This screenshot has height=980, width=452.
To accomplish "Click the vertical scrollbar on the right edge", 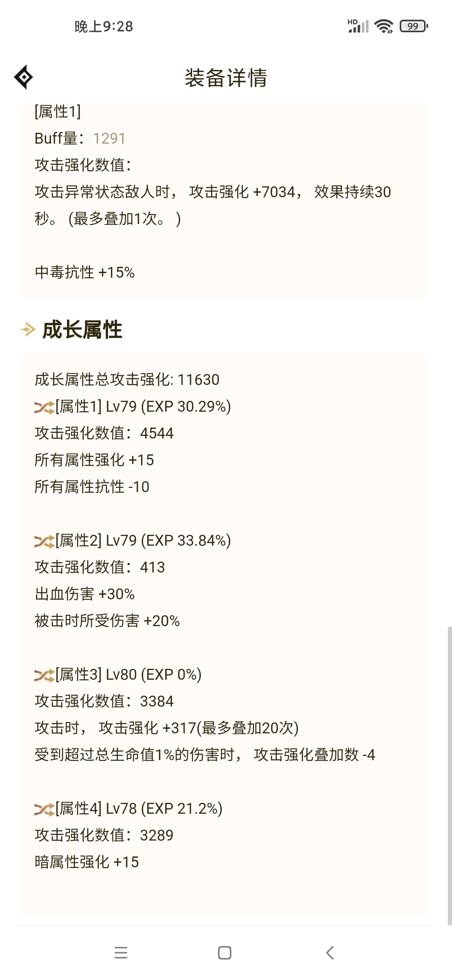I will (449, 776).
